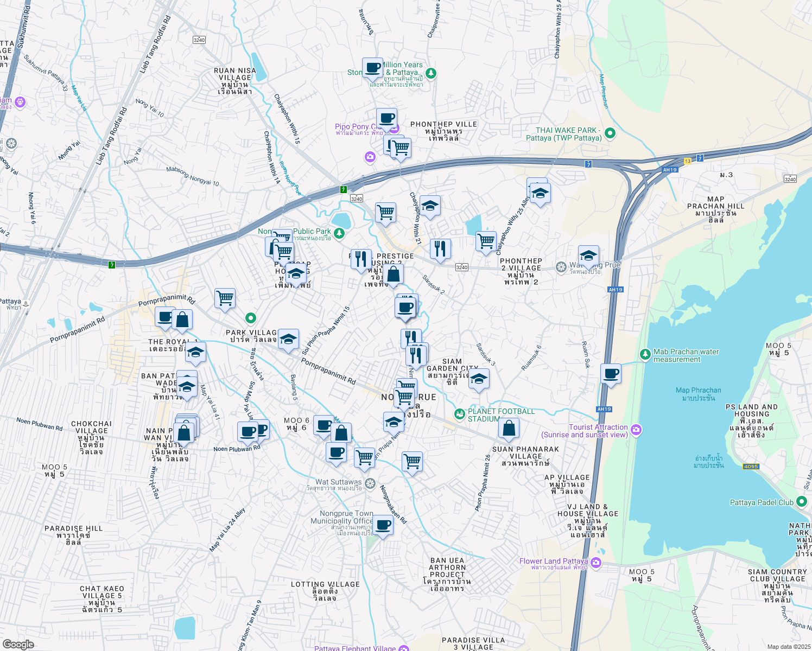Click shopping cart northeast of Wat Suttawas
The width and height of the screenshot is (812, 651).
pos(364,458)
